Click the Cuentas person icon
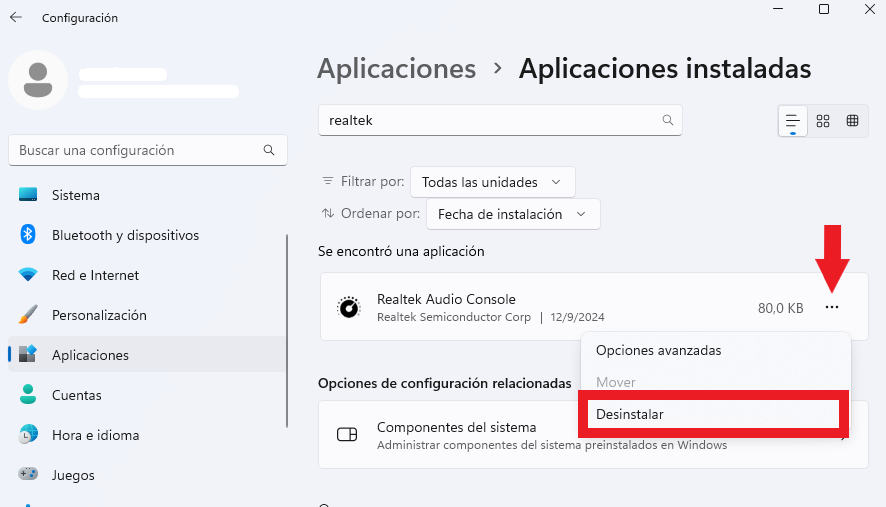This screenshot has width=886, height=507. click(28, 394)
